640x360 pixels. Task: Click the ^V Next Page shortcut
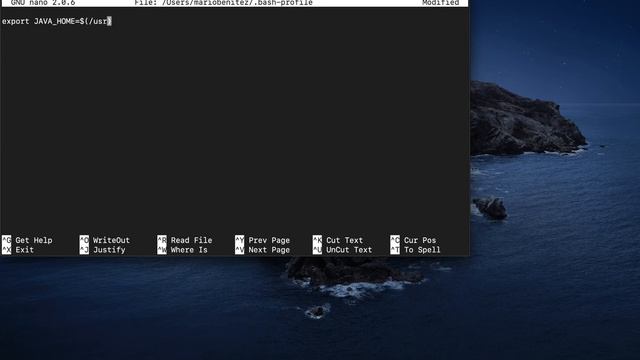pos(262,250)
